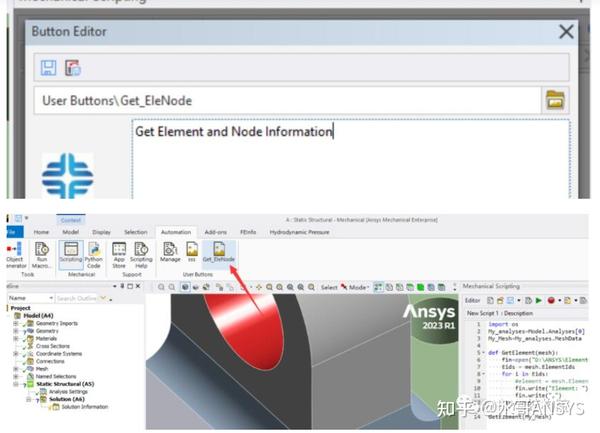This screenshot has height=433, width=600.
Task: Select the Automation ribbon tab
Action: [x=176, y=232]
